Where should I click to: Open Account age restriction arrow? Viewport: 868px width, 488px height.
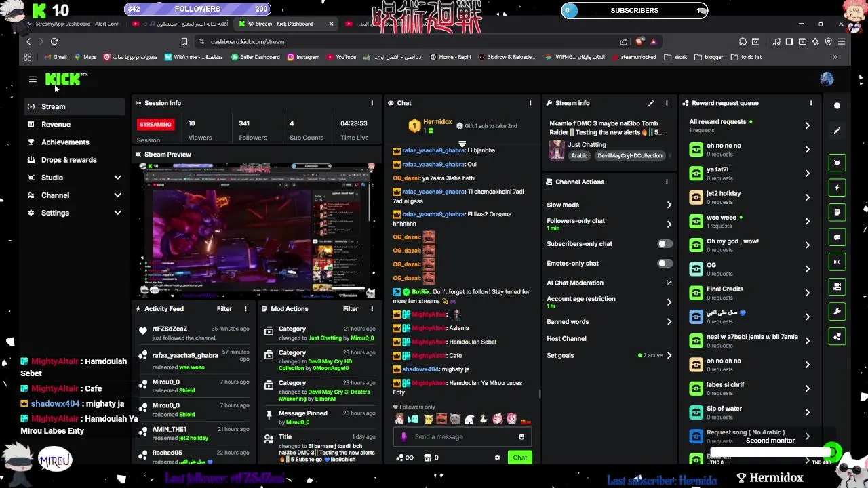[x=669, y=302]
